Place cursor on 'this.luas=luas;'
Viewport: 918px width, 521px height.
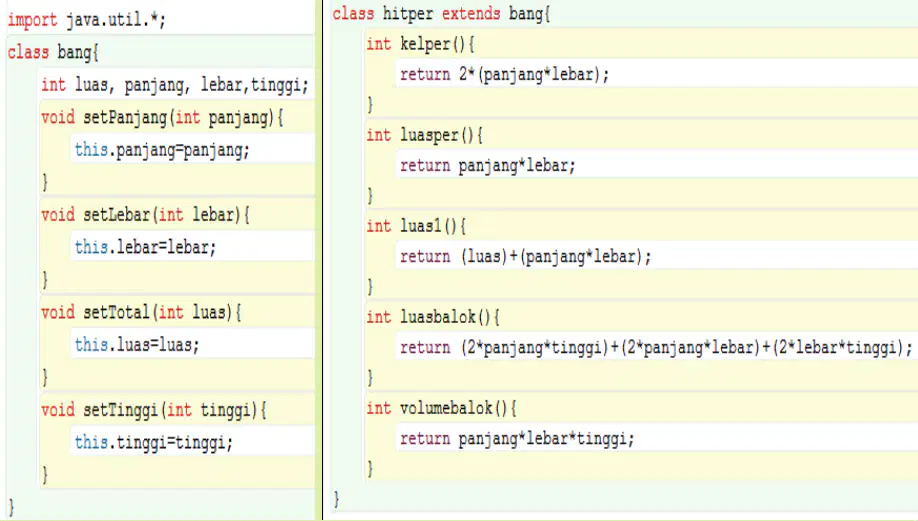137,345
